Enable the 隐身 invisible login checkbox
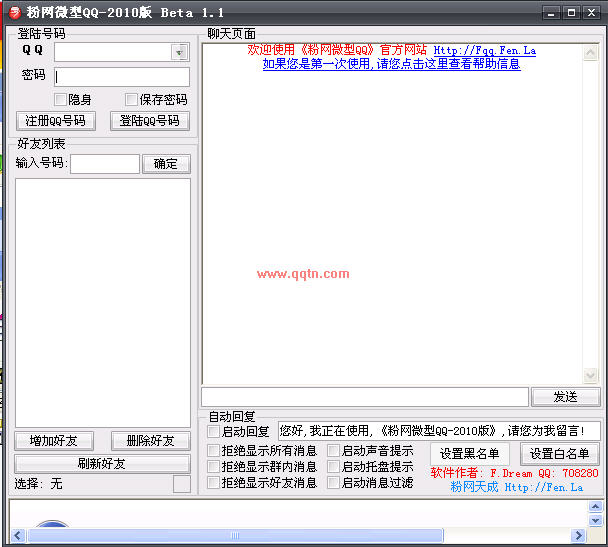 [60, 100]
